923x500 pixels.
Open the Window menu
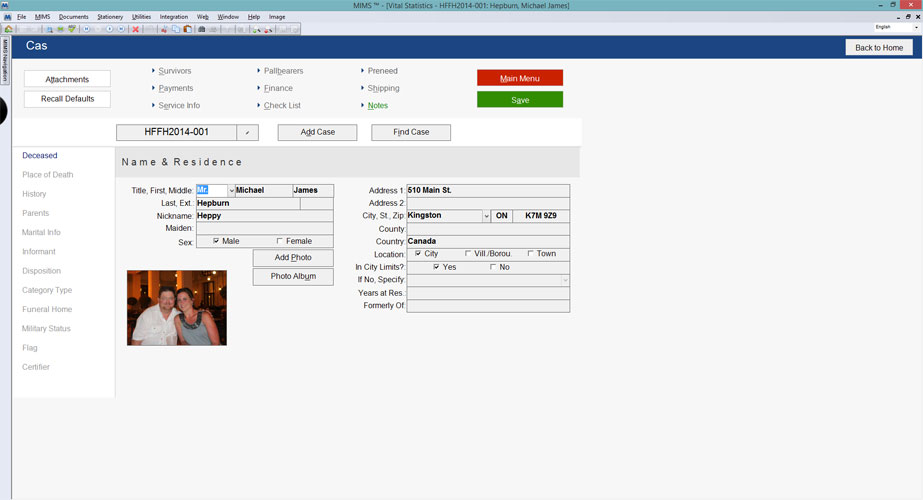(228, 17)
